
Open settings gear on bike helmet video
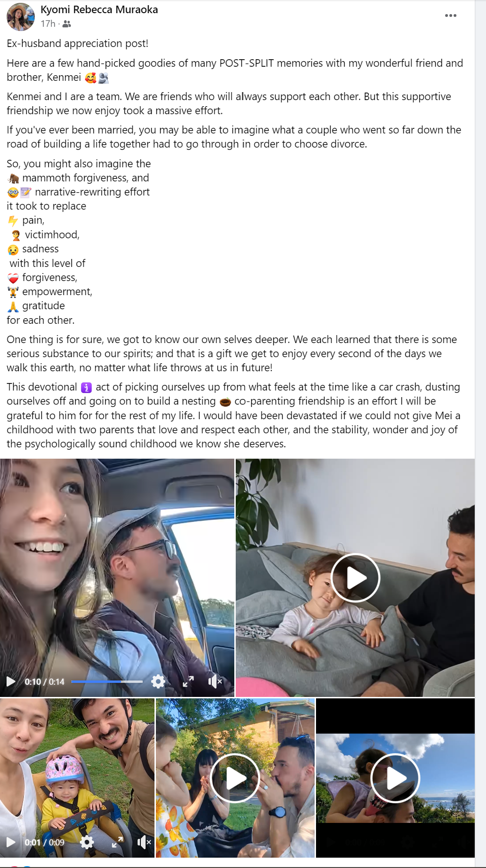[87, 842]
